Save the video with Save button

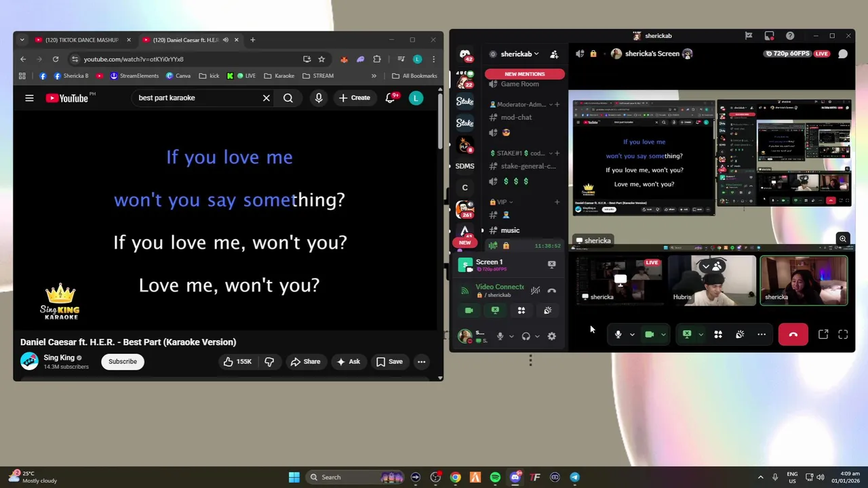point(389,361)
